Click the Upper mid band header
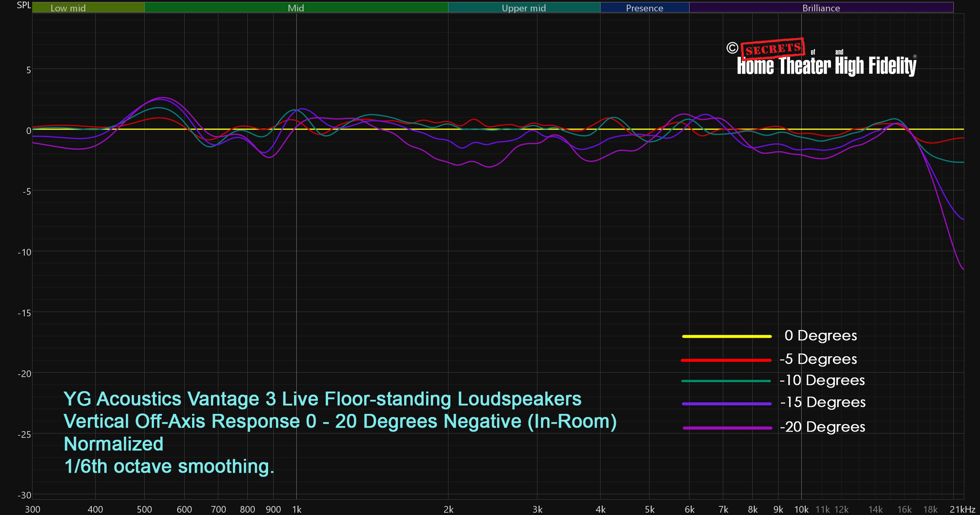 pos(524,7)
